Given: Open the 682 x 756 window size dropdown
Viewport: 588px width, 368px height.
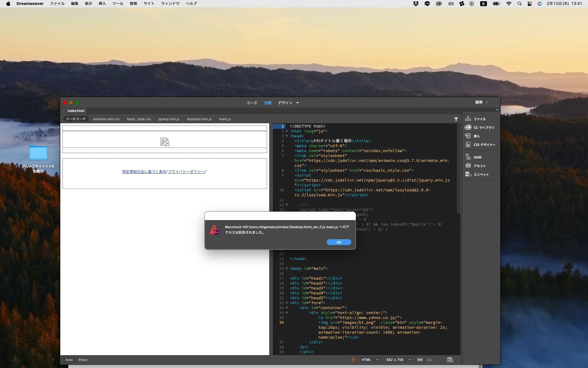Looking at the screenshot, I should tap(398, 360).
